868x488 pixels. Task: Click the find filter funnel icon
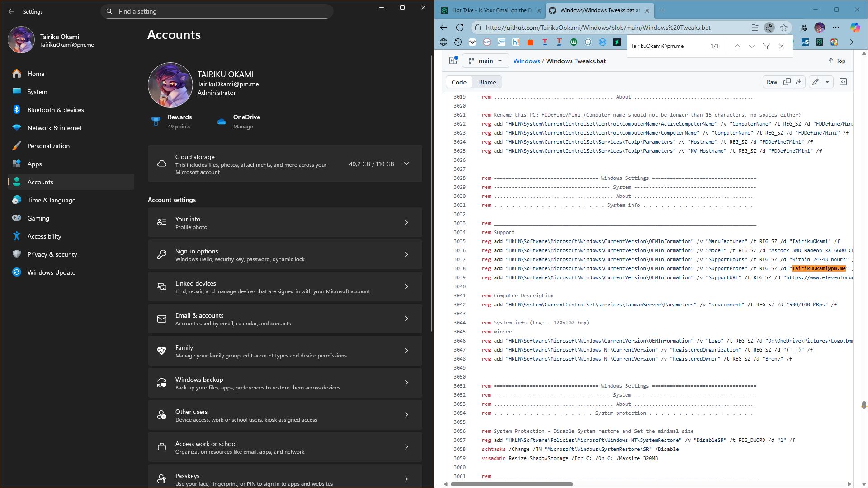tap(767, 46)
